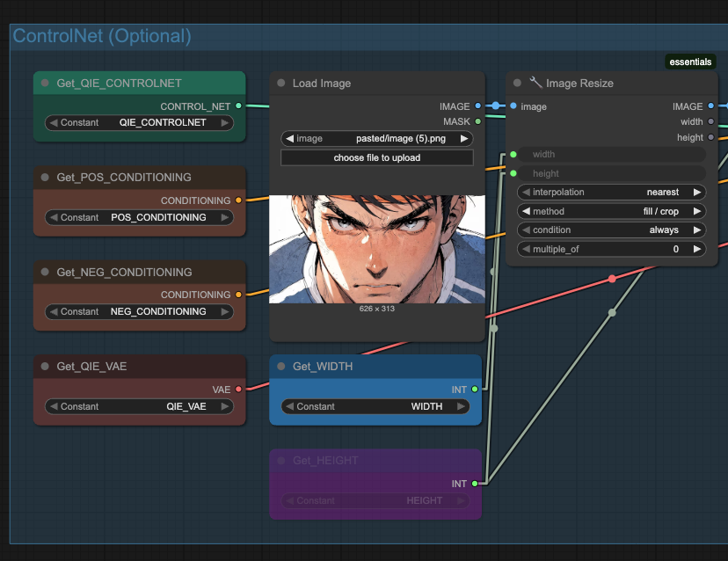Click the image input socket on Image Resize

[513, 106]
